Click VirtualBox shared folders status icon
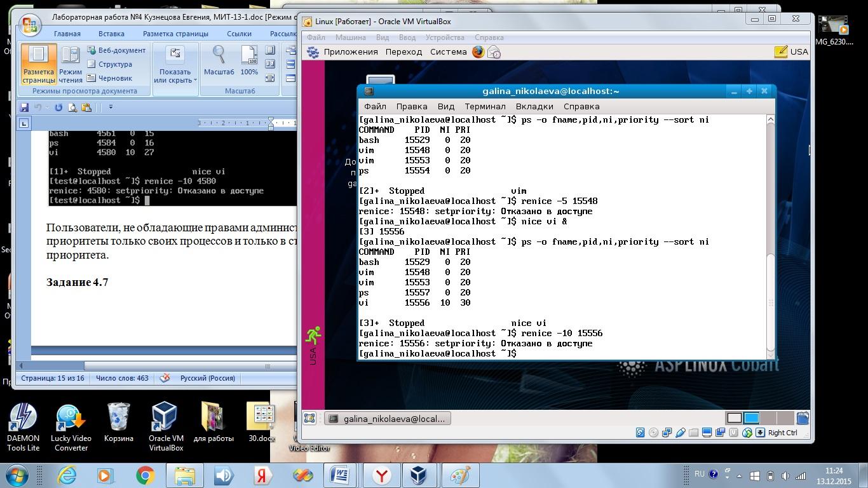Image resolution: width=868 pixels, height=488 pixels. (694, 433)
